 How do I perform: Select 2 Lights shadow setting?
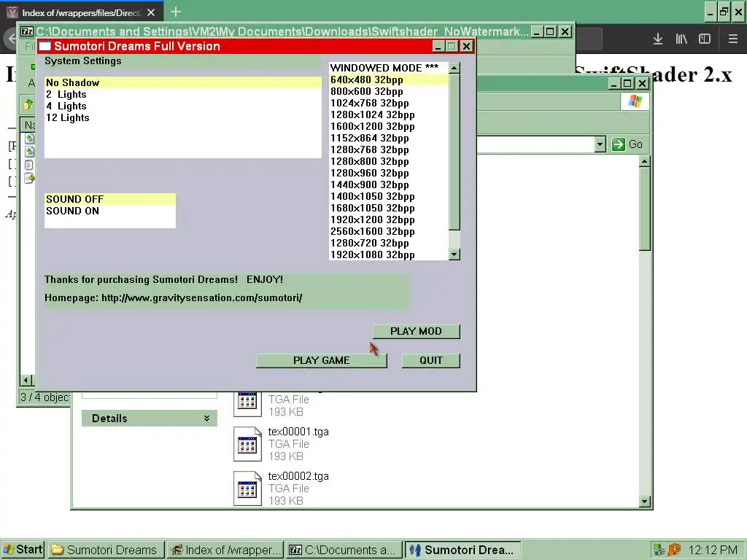183,94
